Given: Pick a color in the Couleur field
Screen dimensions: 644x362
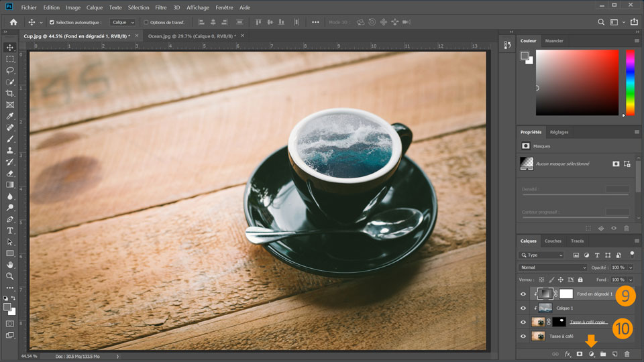Looking at the screenshot, I should coord(577,82).
